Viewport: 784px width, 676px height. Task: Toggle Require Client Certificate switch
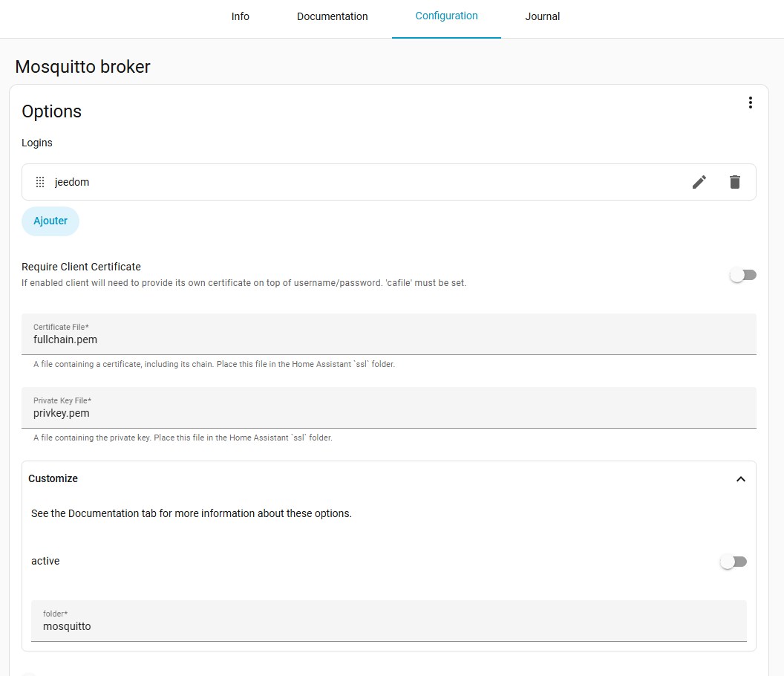[x=742, y=275]
